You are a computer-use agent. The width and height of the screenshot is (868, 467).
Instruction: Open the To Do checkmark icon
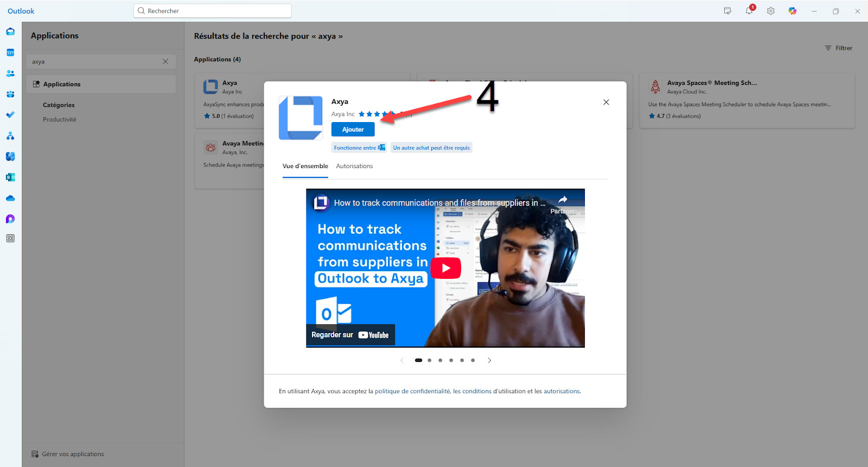[x=10, y=115]
